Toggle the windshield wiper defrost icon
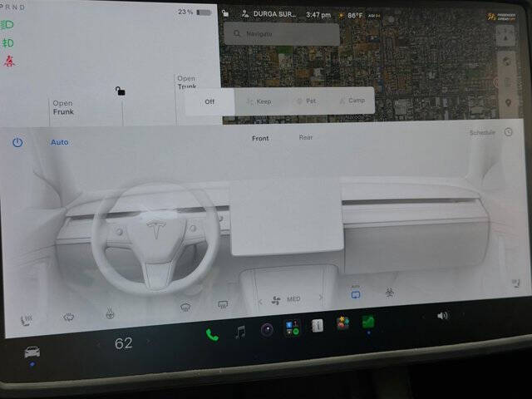 coord(68,318)
